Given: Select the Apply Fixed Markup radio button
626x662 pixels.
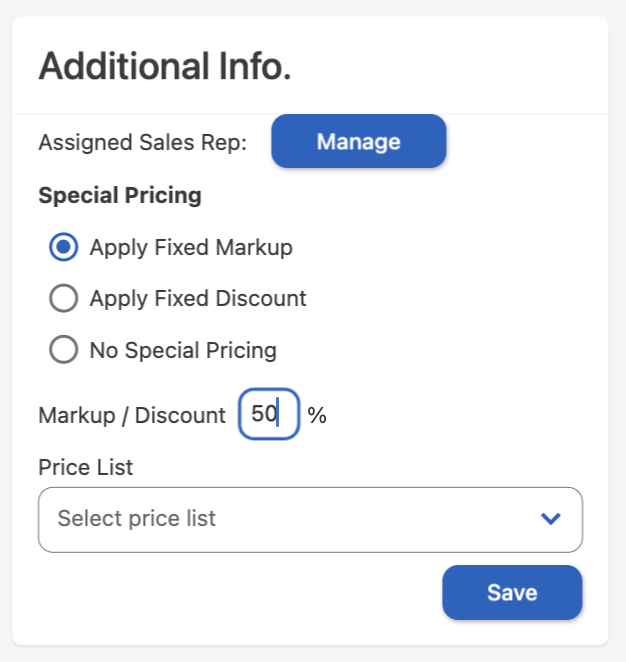Looking at the screenshot, I should 64,247.
